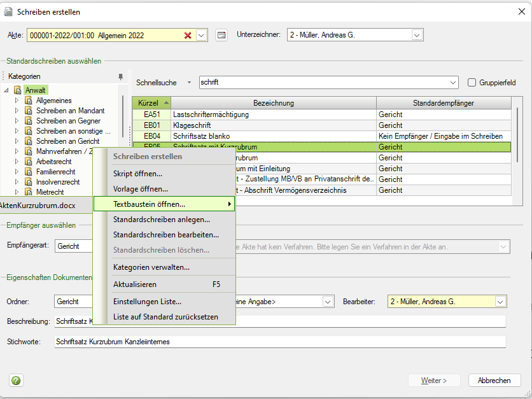Enable the Gruppierfeld checkbox
The width and height of the screenshot is (532, 399).
coord(472,83)
